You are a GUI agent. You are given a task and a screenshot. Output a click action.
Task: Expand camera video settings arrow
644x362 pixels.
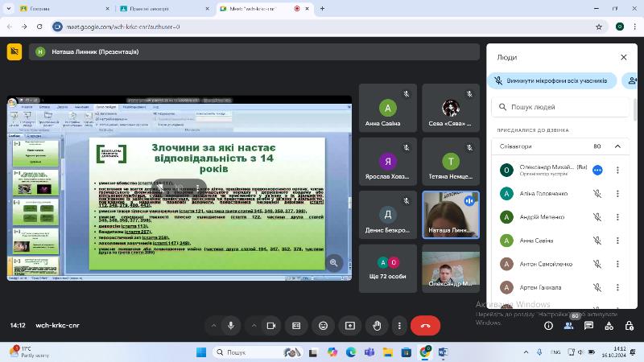coord(254,326)
